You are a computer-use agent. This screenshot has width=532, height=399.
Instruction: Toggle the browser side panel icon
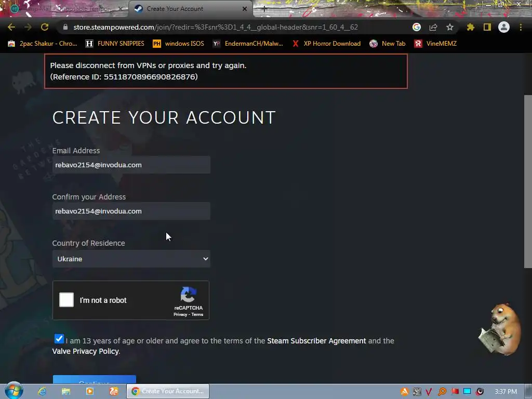(487, 27)
